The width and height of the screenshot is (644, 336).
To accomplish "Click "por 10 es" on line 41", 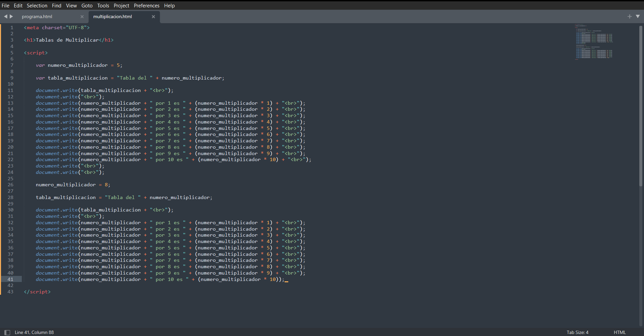I will [x=169, y=279].
